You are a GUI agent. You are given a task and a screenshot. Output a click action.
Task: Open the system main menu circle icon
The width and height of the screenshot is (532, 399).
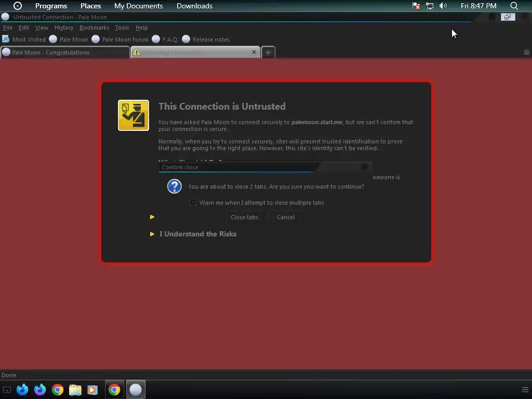(17, 6)
